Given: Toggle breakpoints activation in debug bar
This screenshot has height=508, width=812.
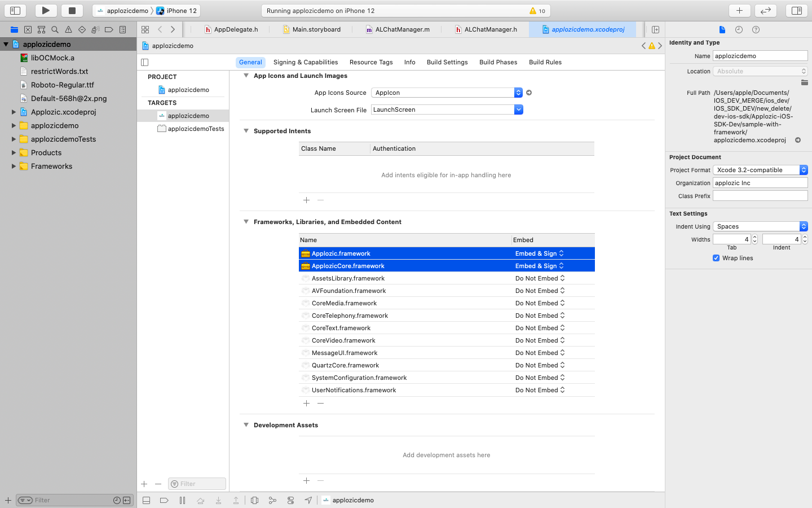Looking at the screenshot, I should (164, 500).
